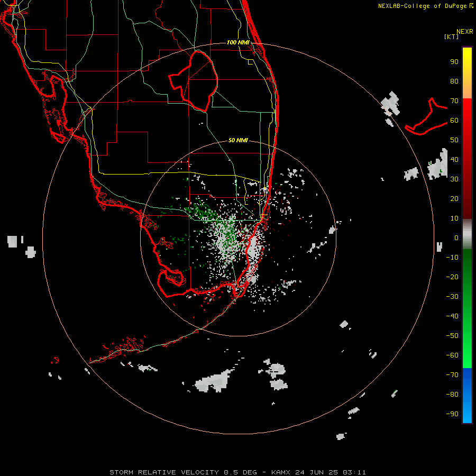Click the positive 20 value on velocity scale
This screenshot has height=476, width=476.
pyautogui.click(x=454, y=198)
